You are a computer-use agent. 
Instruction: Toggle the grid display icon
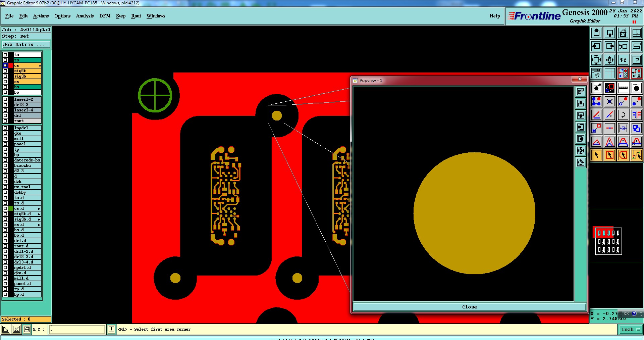click(x=610, y=73)
